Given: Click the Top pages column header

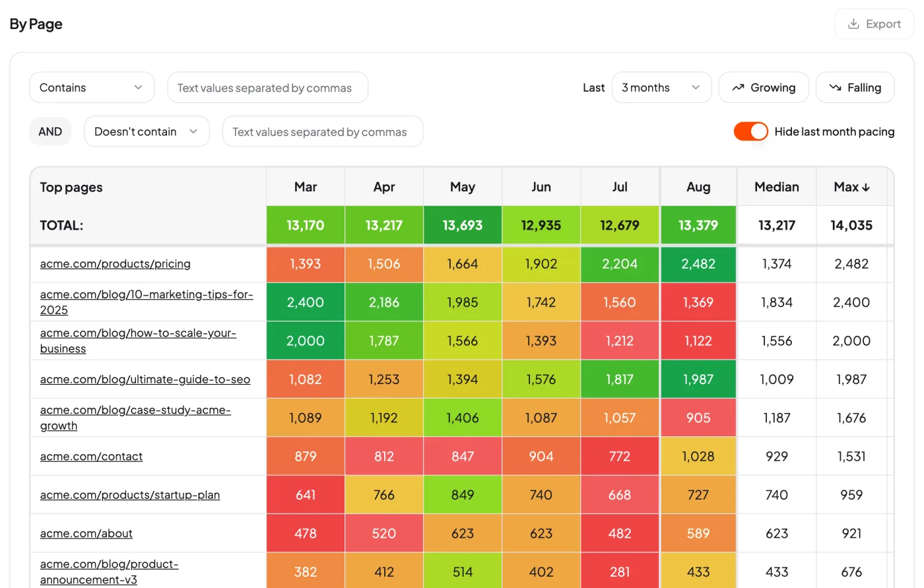Looking at the screenshot, I should point(148,187).
